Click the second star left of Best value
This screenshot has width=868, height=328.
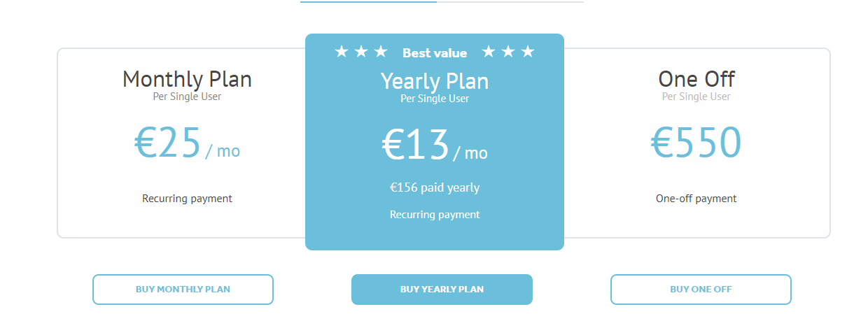point(361,52)
